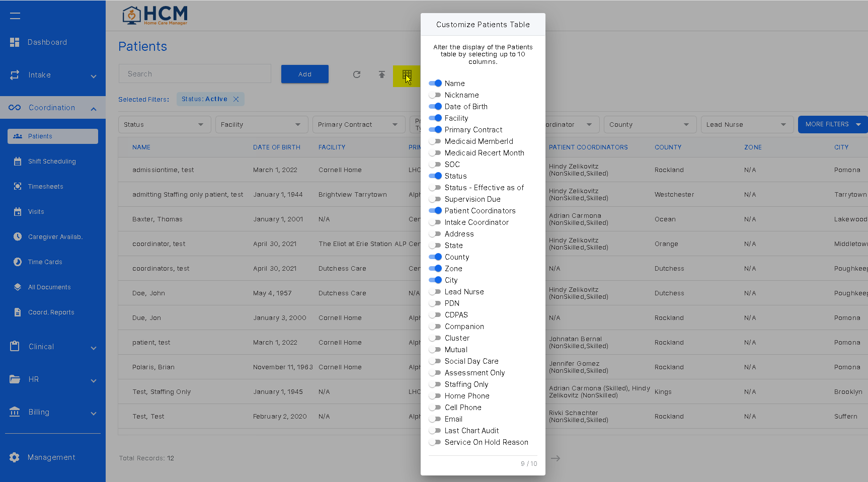Sort by PATIENT COORDINATORS column header
This screenshot has width=868, height=482.
pos(588,147)
